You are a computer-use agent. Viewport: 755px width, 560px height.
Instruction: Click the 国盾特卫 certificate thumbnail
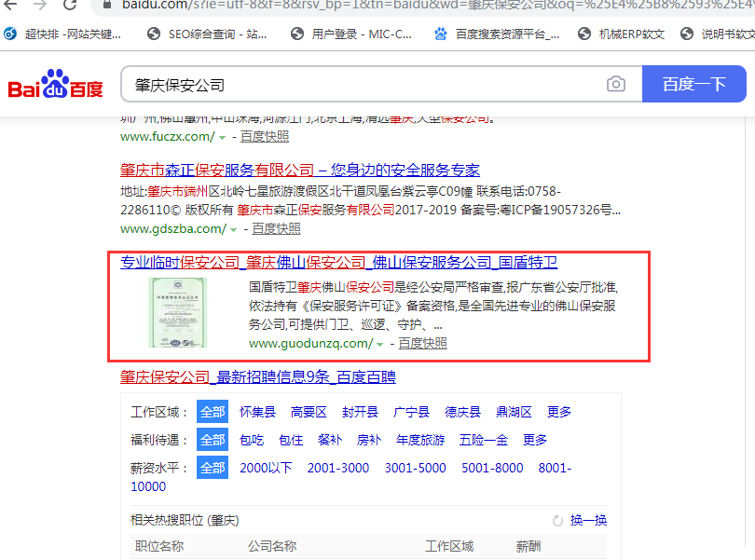178,312
